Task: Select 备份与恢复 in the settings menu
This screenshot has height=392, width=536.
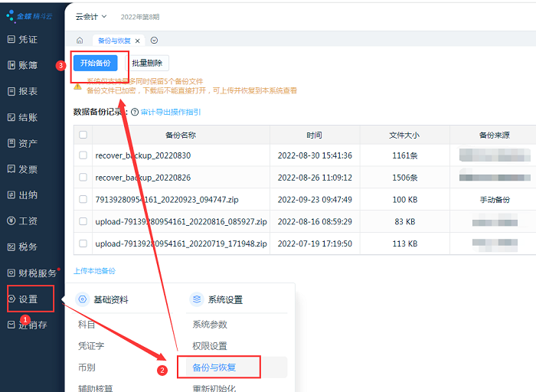Action: click(214, 367)
